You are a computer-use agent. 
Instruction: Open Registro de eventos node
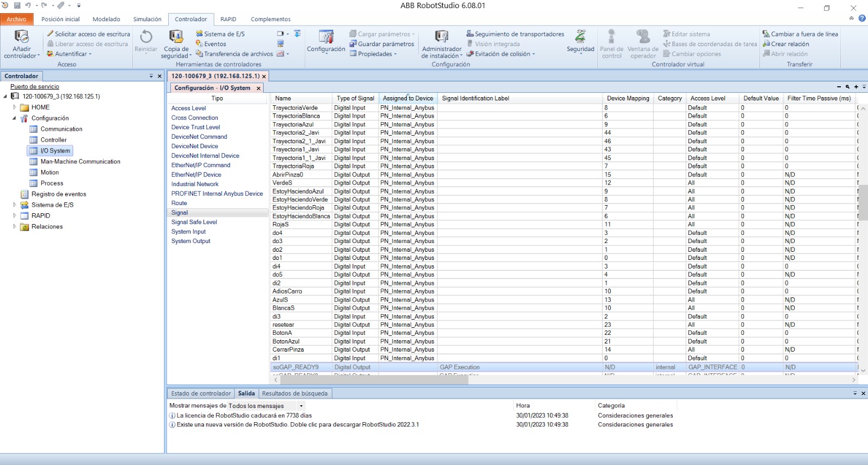[59, 194]
